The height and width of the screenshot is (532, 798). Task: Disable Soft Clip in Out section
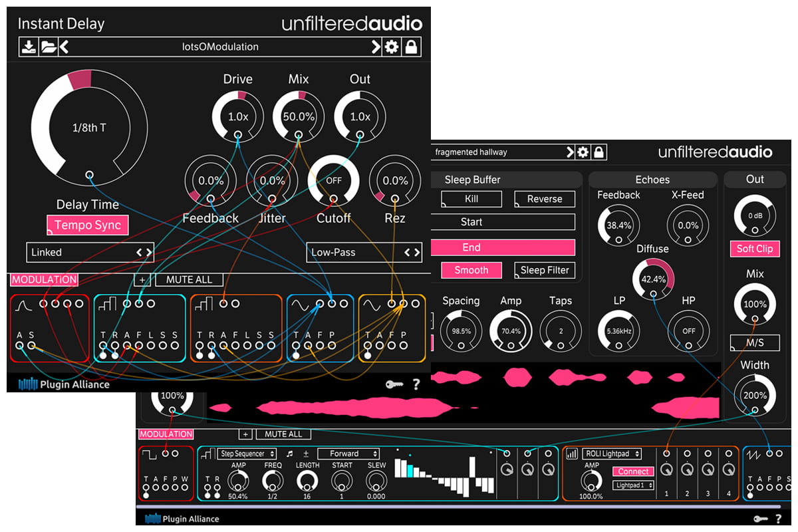coord(755,249)
